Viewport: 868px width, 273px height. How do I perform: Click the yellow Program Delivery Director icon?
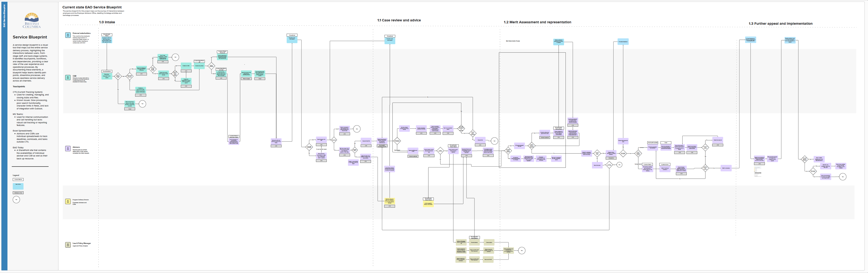[68, 201]
